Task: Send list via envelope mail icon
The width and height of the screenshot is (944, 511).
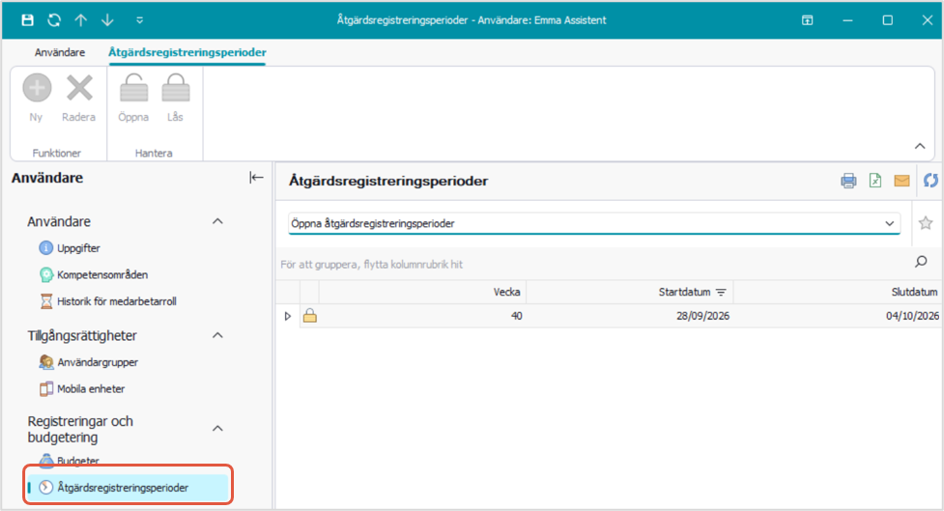Action: pyautogui.click(x=901, y=181)
